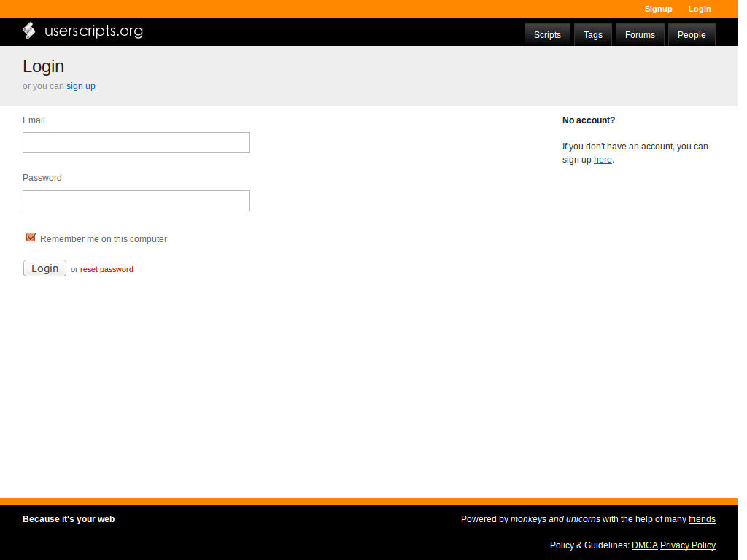Click the Login page heading

click(x=43, y=66)
